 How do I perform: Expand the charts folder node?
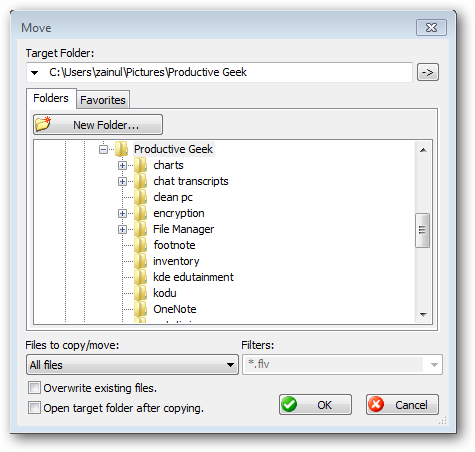pyautogui.click(x=123, y=165)
